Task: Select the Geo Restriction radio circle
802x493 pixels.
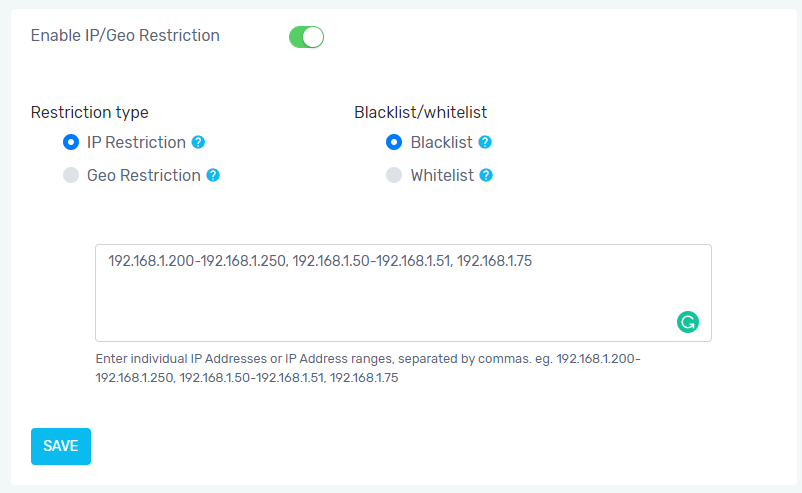Action: 71,175
